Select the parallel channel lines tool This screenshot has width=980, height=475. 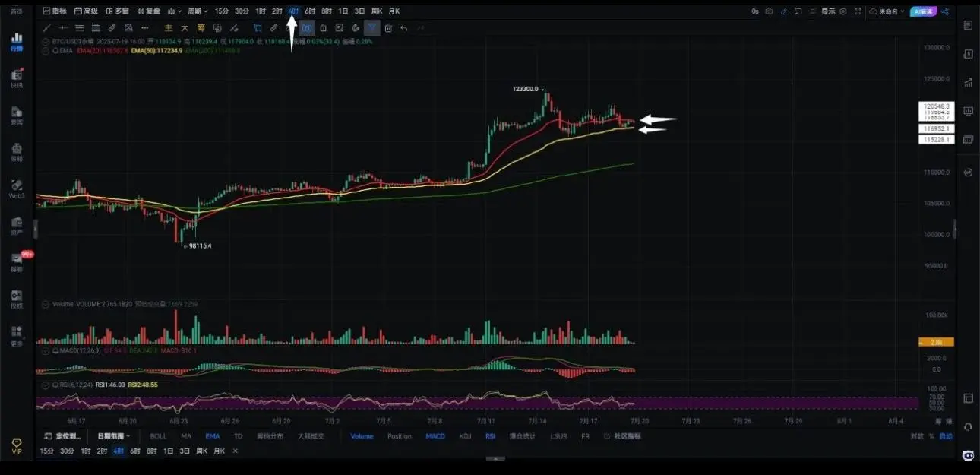(x=79, y=28)
